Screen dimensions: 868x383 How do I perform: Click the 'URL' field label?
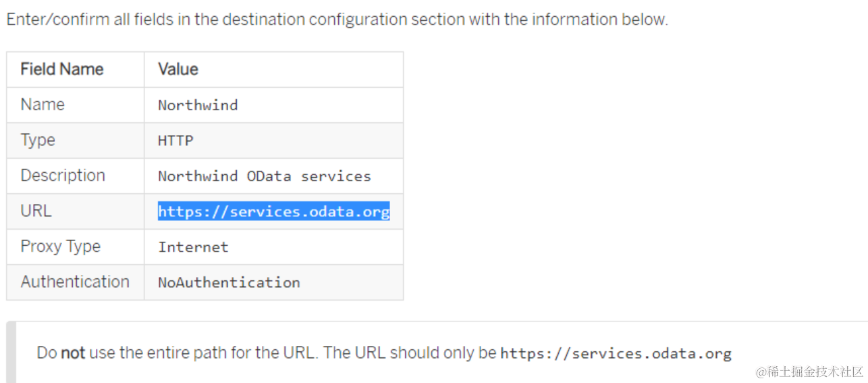[x=36, y=211]
